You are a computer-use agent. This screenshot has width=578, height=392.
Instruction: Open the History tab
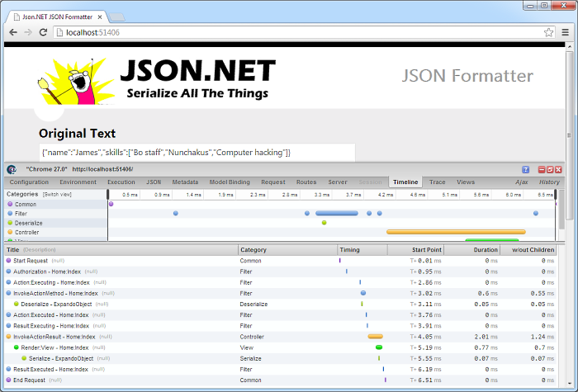549,182
